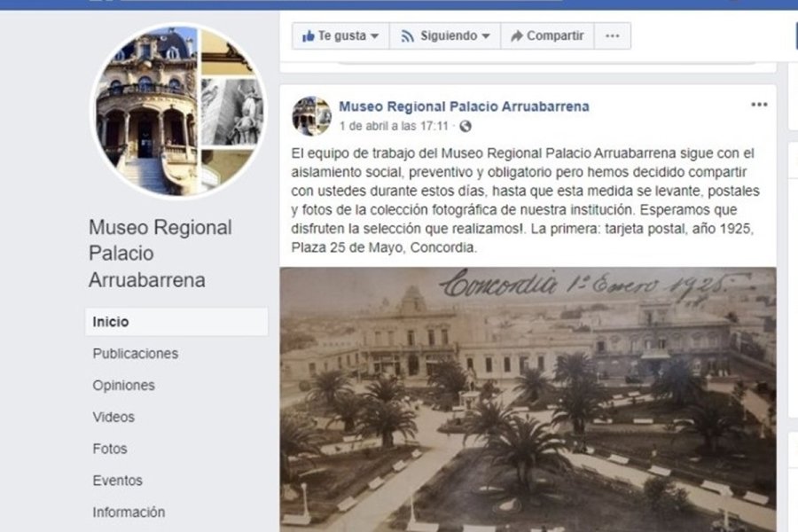Open the Videos section
The image size is (798, 532).
(x=113, y=417)
